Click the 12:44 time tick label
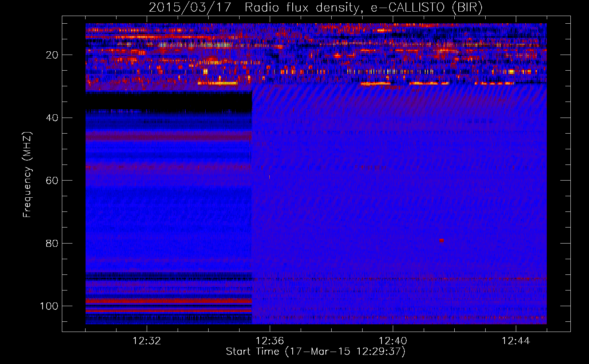This screenshot has width=589, height=364. coord(516,341)
